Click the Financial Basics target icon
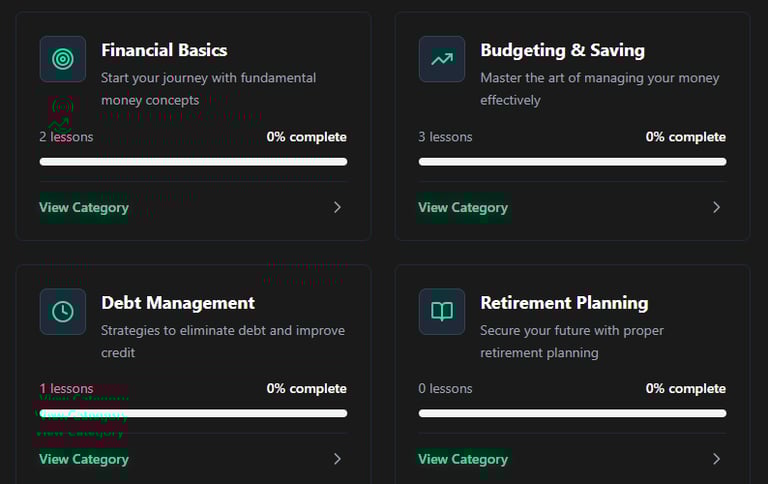Screen dimensions: 768x484 click(62, 59)
